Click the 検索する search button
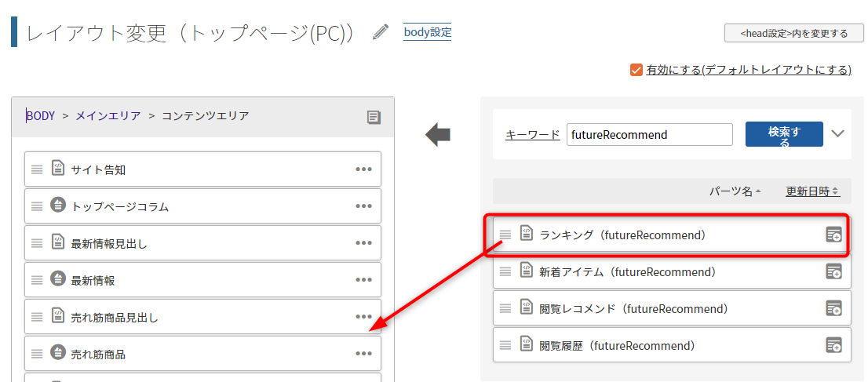This screenshot has width=868, height=382. coord(784,135)
